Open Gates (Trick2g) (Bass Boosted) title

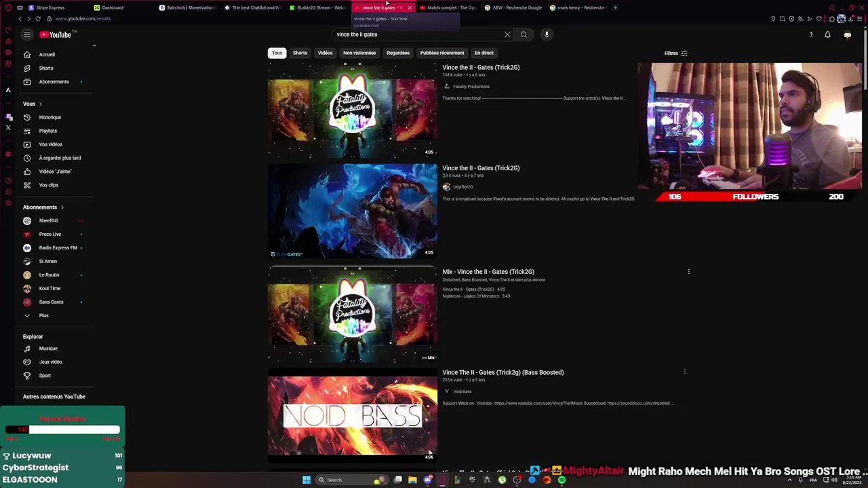tap(503, 372)
